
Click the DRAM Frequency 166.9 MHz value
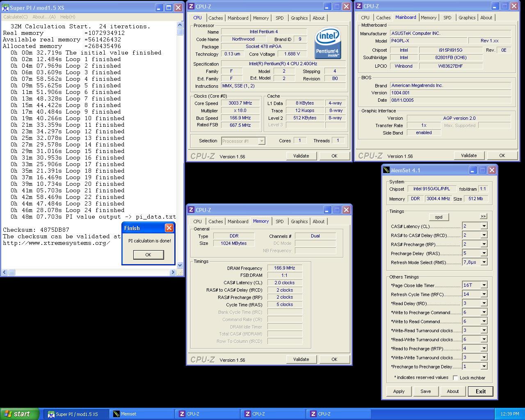(285, 268)
